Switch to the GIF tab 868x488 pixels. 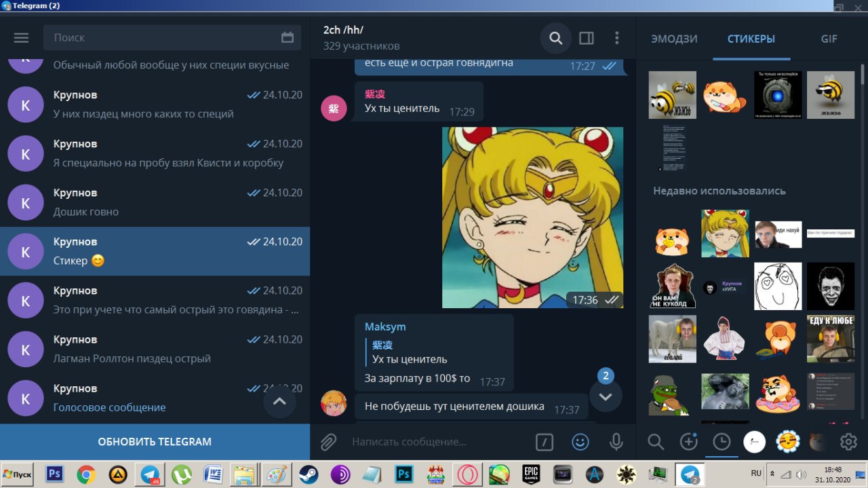tap(829, 39)
